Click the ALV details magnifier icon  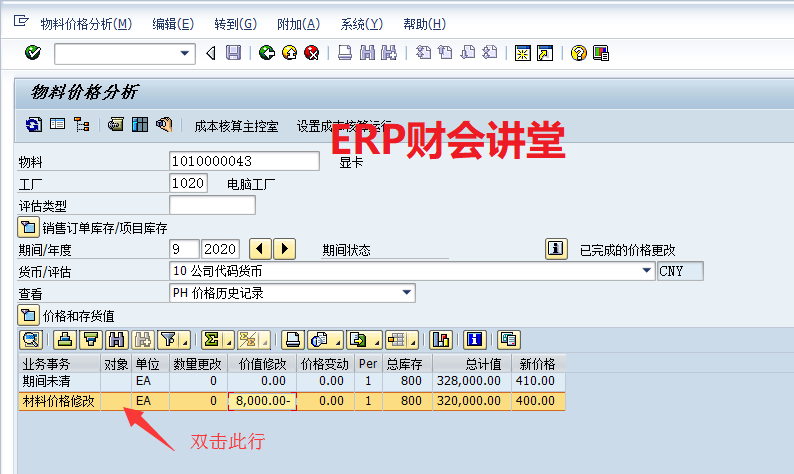tap(29, 339)
